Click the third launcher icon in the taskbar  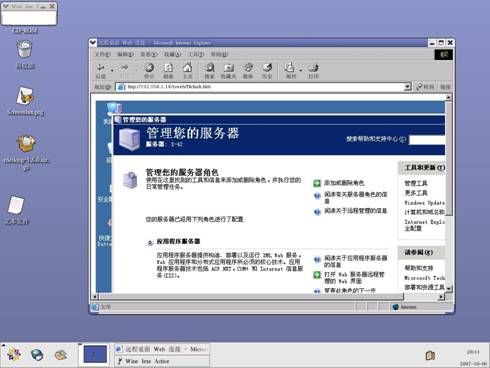61,355
